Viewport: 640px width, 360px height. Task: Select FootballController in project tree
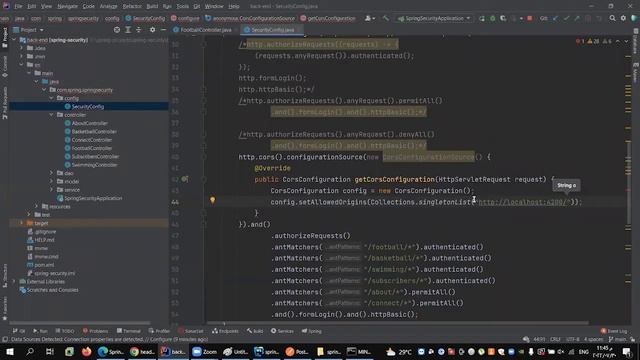point(92,148)
